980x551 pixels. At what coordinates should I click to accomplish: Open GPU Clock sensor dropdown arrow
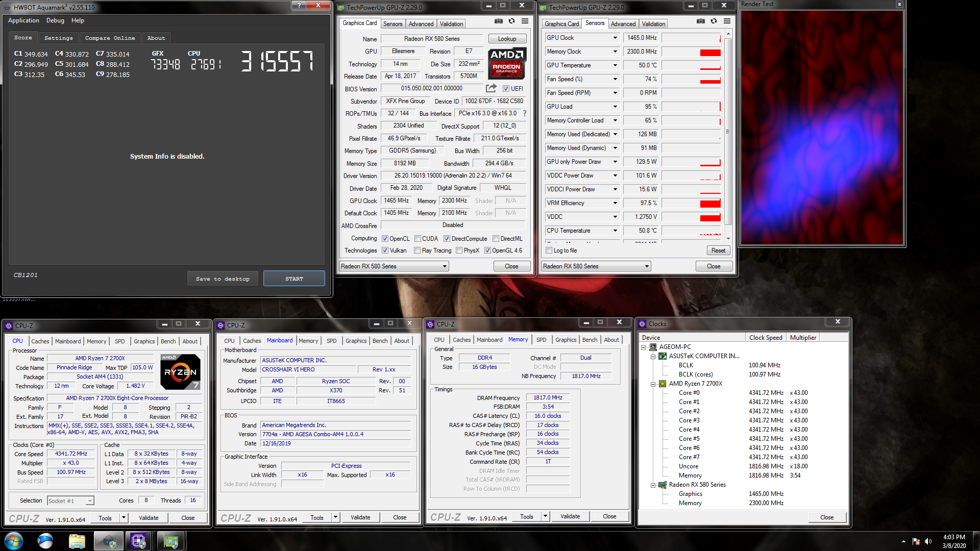pos(615,38)
